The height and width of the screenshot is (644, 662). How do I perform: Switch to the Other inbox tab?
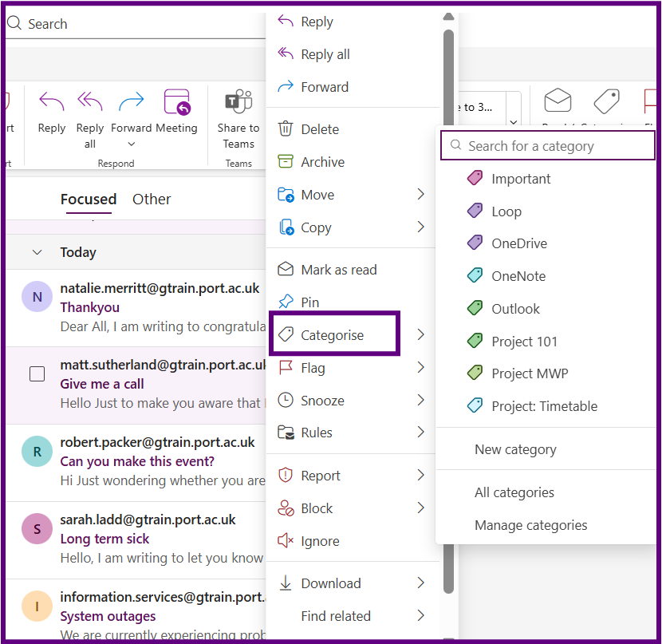pos(152,200)
